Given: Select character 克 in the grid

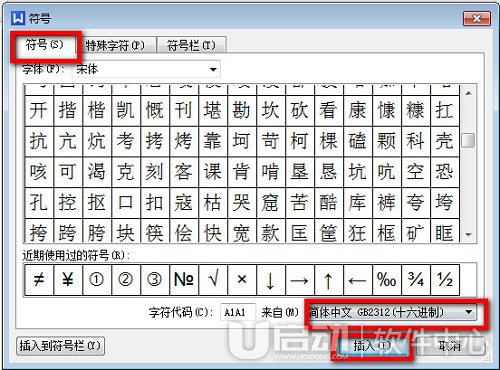Looking at the screenshot, I should [126, 172].
